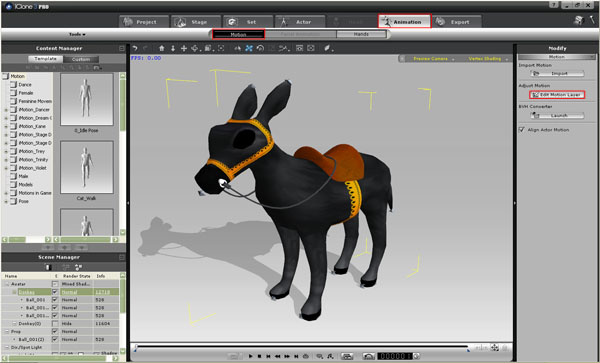Viewport: 600px width, 363px height.
Task: Click the Help question mark icon
Action: (x=554, y=5)
